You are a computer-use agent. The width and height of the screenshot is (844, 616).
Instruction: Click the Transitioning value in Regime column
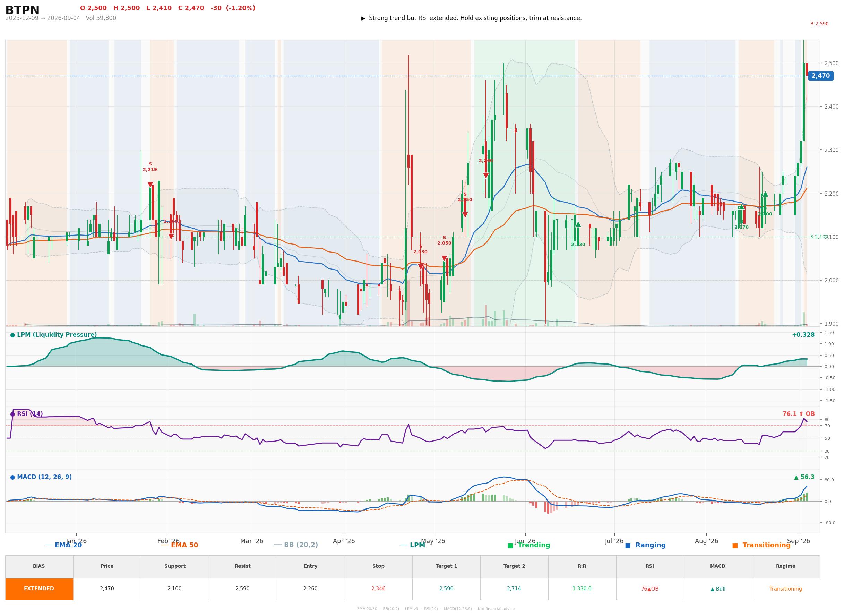click(785, 589)
